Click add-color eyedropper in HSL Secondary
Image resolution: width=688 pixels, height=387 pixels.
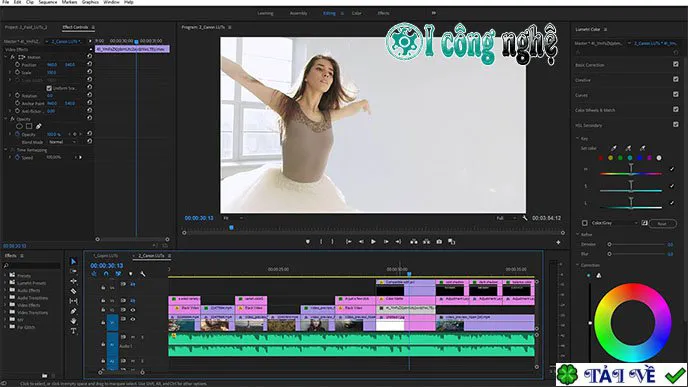tap(628, 148)
